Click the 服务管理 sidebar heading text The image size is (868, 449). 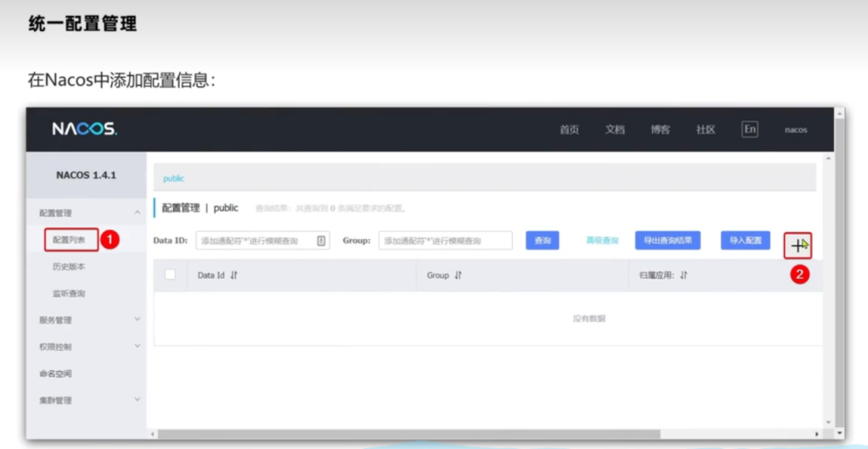click(x=55, y=320)
